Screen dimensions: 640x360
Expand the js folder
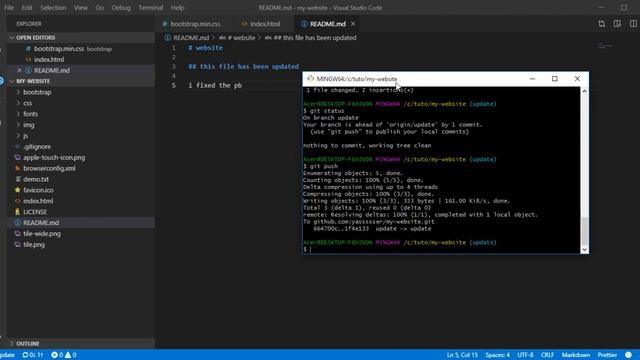pos(81,136)
